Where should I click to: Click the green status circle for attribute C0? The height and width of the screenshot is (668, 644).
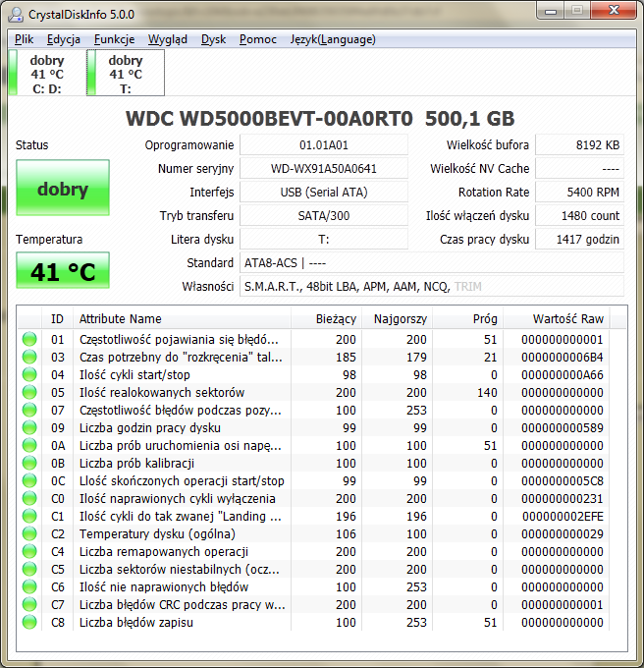click(29, 498)
